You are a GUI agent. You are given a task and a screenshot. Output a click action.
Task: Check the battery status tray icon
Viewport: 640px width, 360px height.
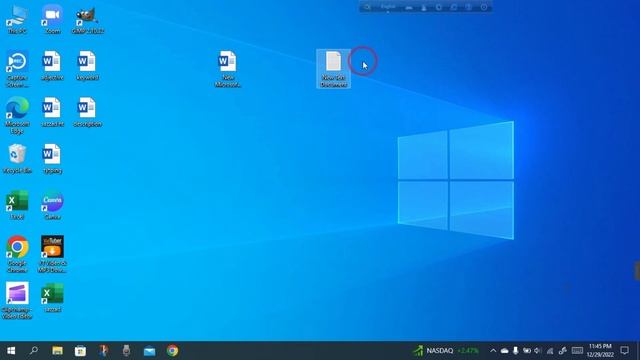click(x=527, y=351)
